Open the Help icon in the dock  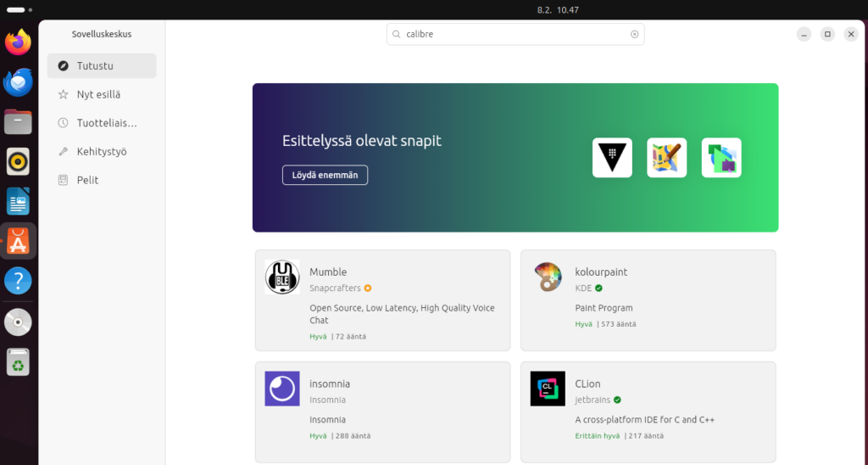click(18, 281)
